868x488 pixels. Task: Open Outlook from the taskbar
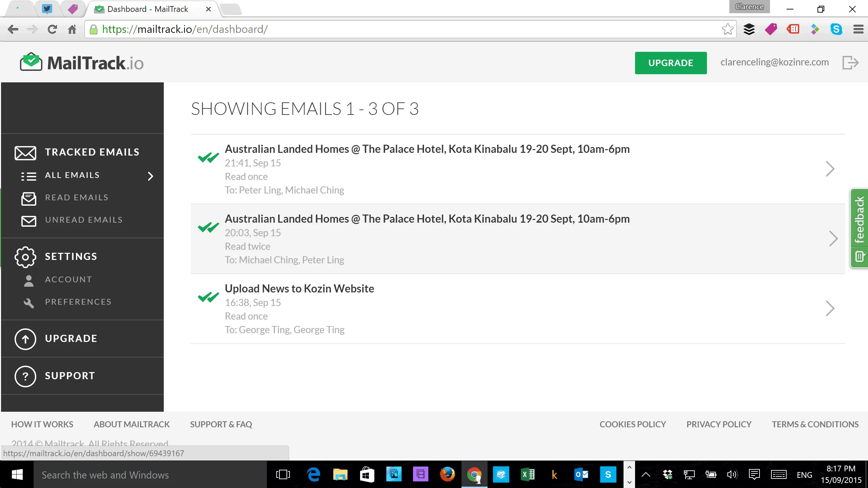pyautogui.click(x=581, y=474)
